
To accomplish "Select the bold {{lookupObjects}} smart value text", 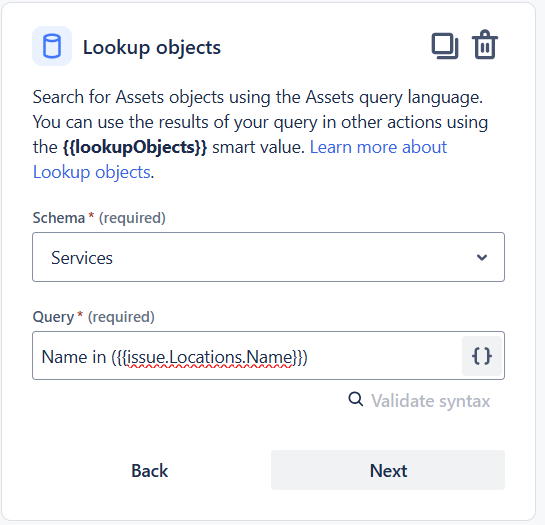I will point(135,147).
